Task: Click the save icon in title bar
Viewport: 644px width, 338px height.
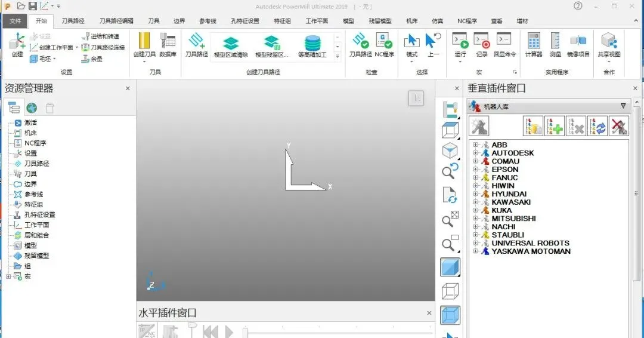Action: (32, 6)
